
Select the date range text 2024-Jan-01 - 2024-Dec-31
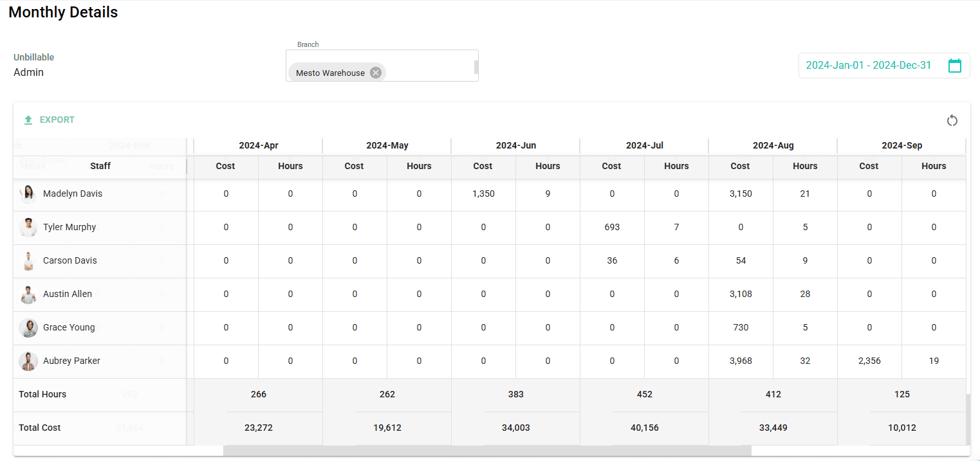pos(867,65)
